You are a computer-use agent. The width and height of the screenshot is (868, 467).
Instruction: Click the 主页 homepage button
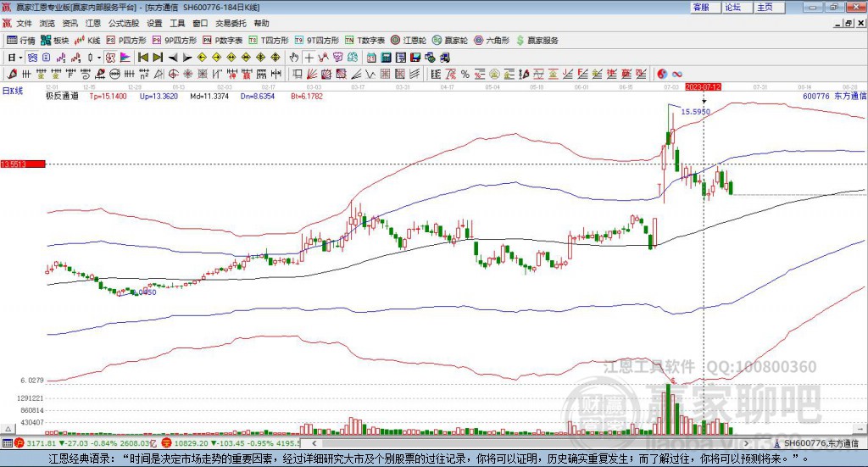[768, 7]
